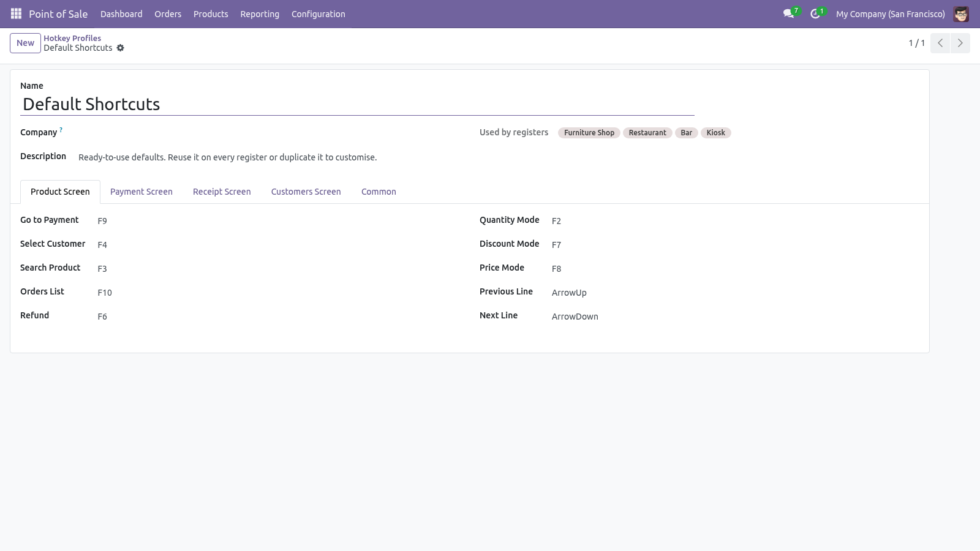Open the activities clock icon with badge 1
This screenshot has height=551, width=980.
point(815,13)
